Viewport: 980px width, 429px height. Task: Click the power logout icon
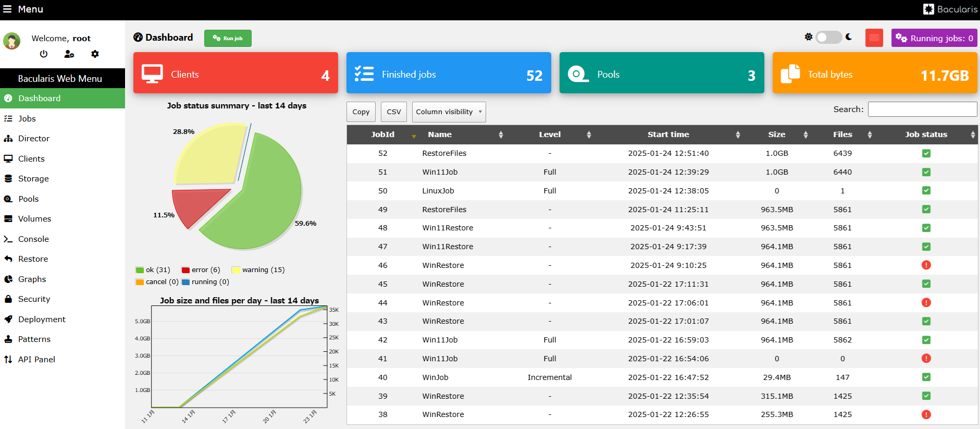(x=44, y=54)
